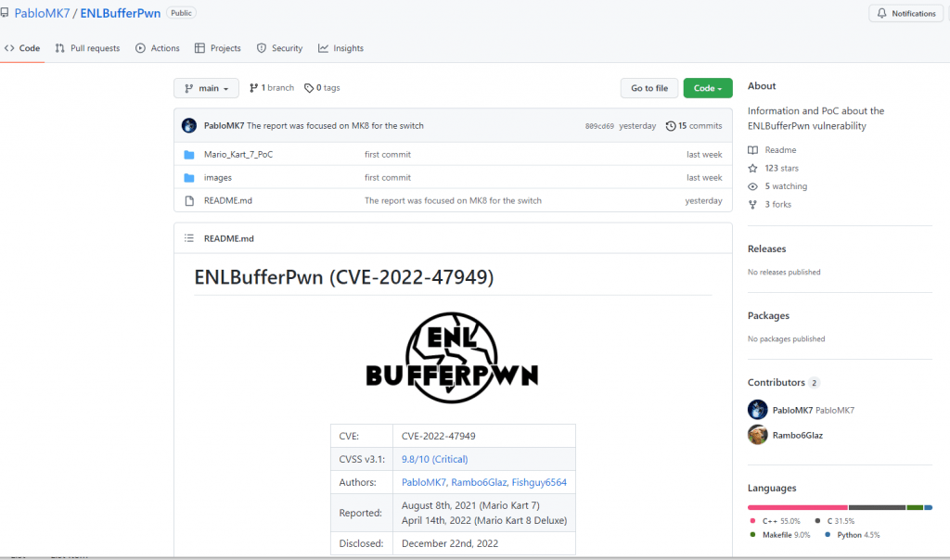Go to the Projects tab
950x560 pixels.
tap(217, 48)
